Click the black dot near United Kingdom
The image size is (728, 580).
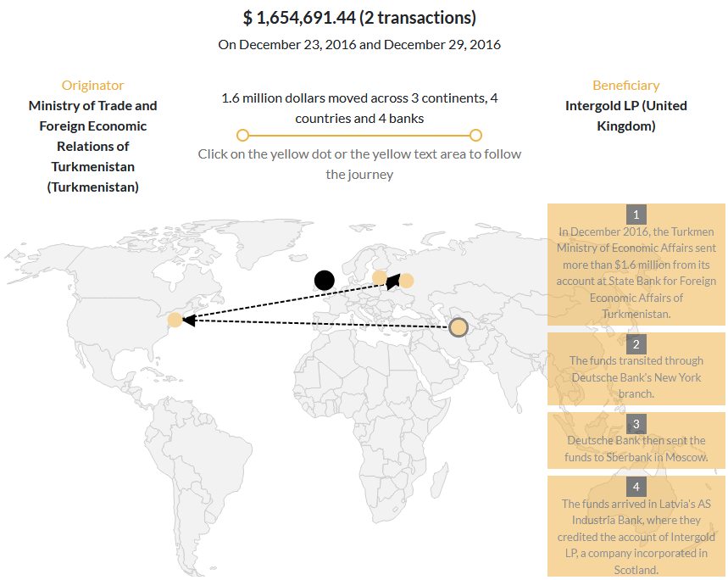coord(324,281)
